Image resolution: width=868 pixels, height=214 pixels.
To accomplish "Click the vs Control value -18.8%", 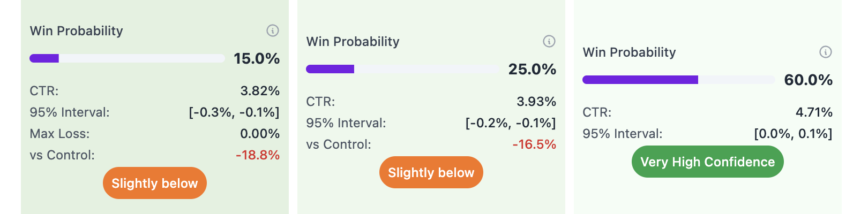I will 258,155.
